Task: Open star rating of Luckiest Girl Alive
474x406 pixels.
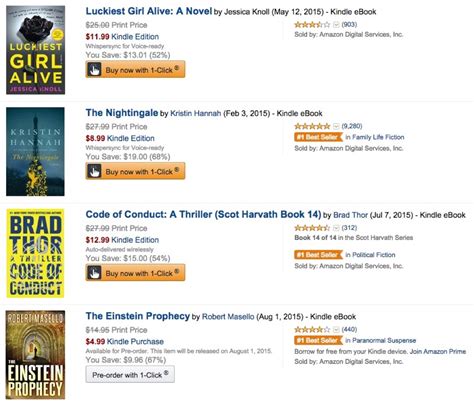Action: click(312, 25)
